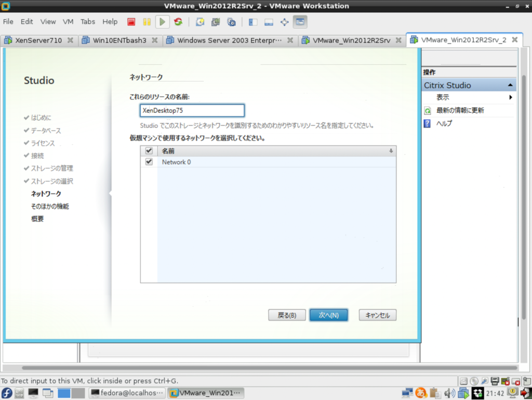
Task: Click the vertical scrollbar on right edge
Action: [524, 197]
